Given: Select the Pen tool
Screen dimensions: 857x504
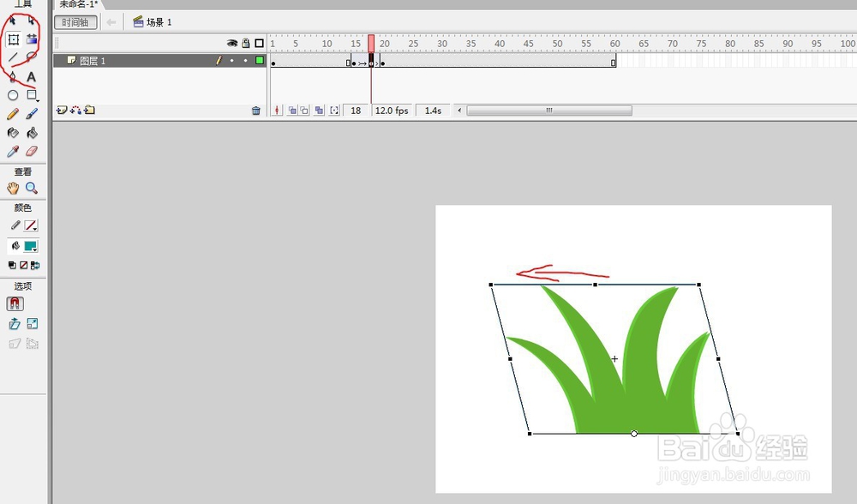Looking at the screenshot, I should (13, 76).
